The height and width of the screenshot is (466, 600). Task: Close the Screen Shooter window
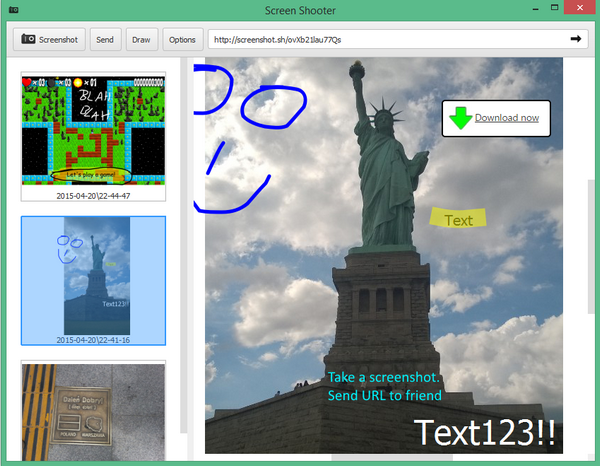pos(580,7)
